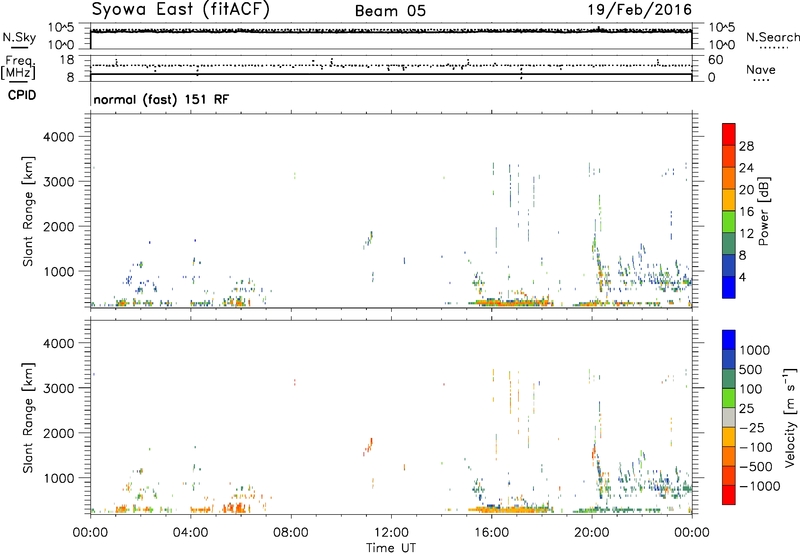Click the "N.Sky" legend label
This screenshot has height=554, width=800.
click(19, 37)
